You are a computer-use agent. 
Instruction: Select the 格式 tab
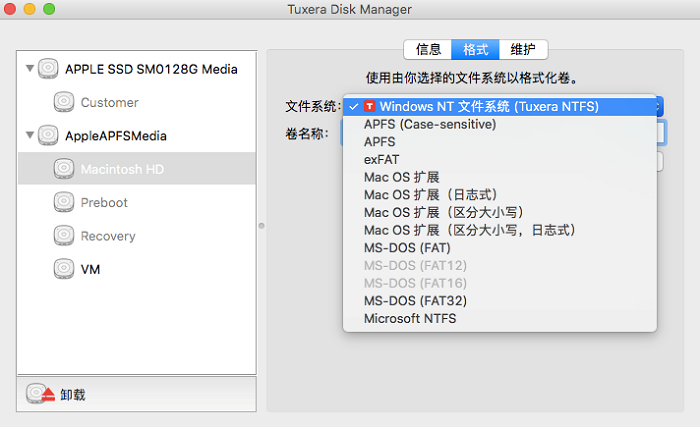tap(475, 49)
